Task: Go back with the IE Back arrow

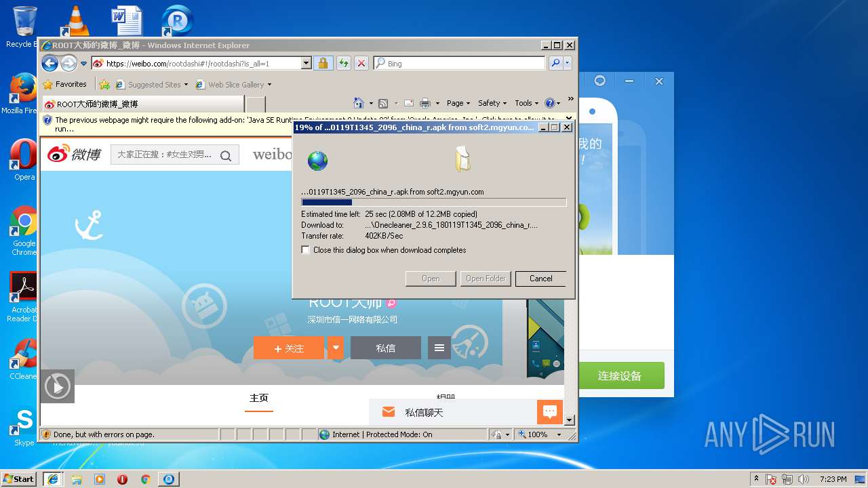Action: click(x=50, y=63)
